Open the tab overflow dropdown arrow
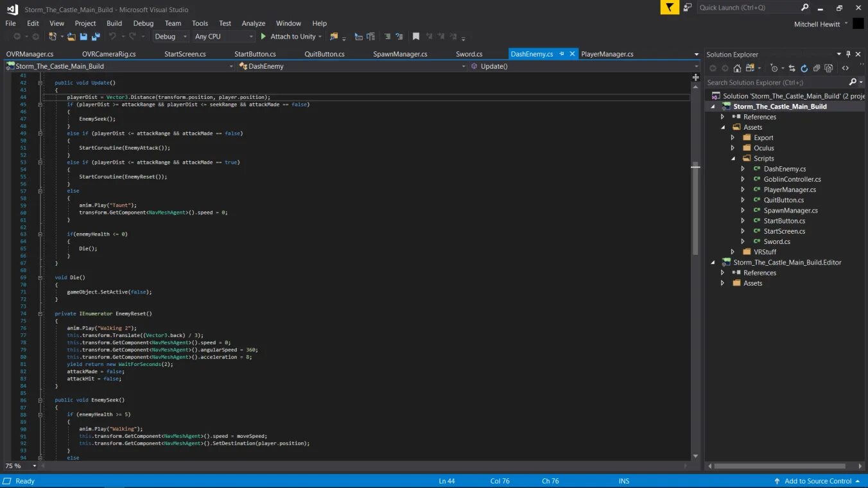 pos(697,55)
